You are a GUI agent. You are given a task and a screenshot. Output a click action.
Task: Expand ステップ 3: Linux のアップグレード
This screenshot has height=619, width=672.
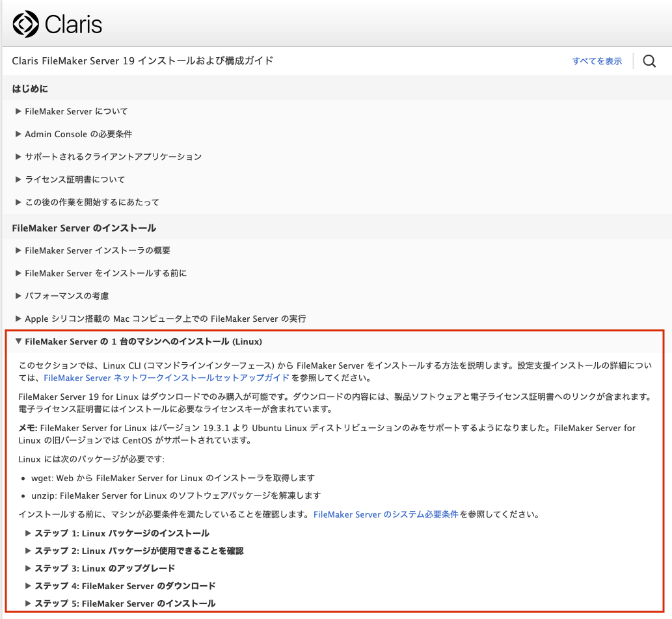point(104,568)
